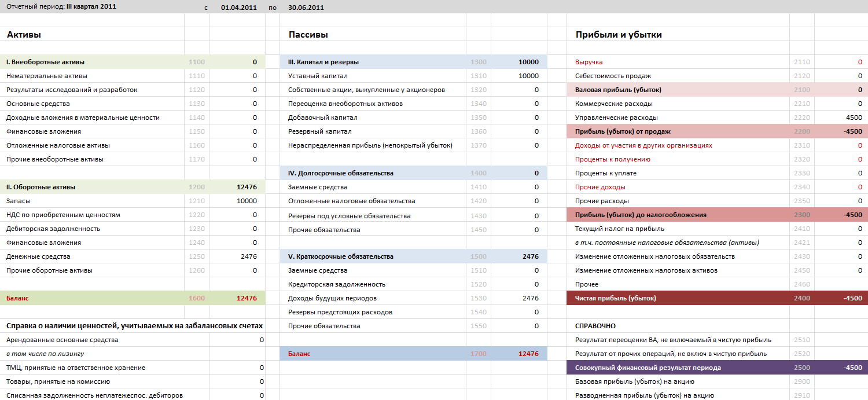Click the Пассивы section heading
Screen dimensions: 868x400
point(308,35)
